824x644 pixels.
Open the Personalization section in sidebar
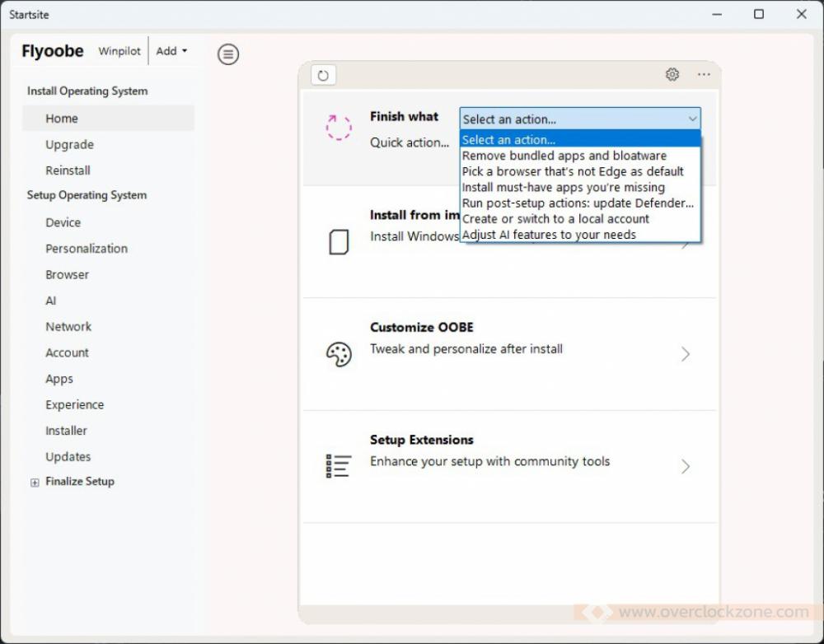[87, 249]
